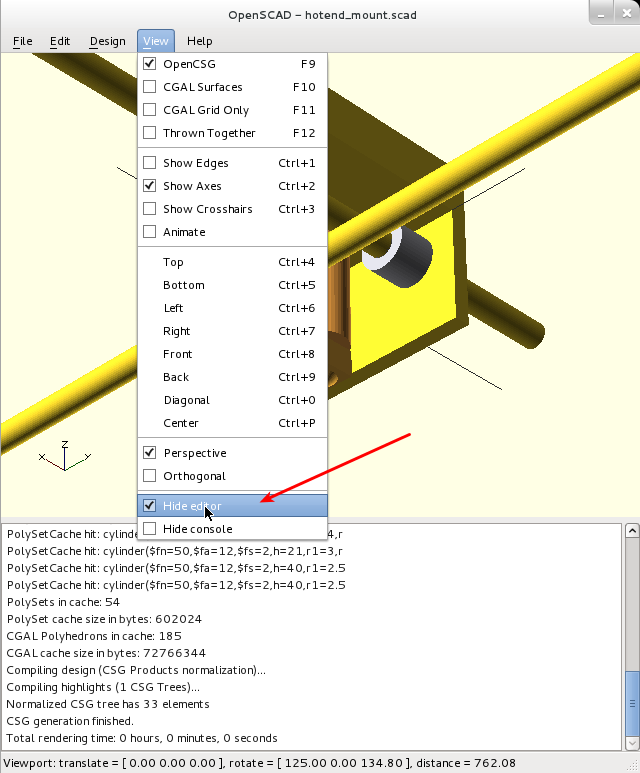Enable CGAL Grid Only mode
The width and height of the screenshot is (640, 773).
232,110
